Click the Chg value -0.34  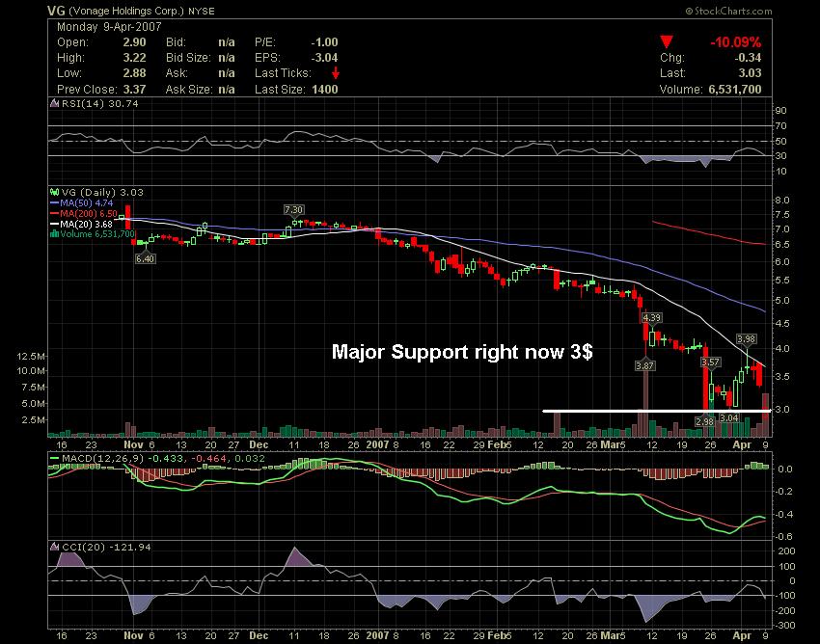[748, 58]
